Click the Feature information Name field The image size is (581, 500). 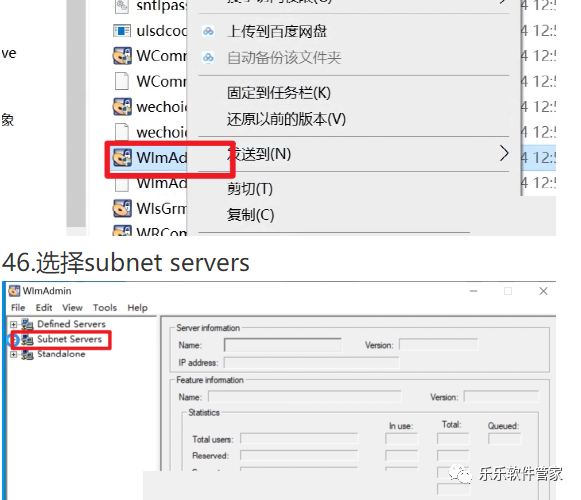(x=305, y=397)
